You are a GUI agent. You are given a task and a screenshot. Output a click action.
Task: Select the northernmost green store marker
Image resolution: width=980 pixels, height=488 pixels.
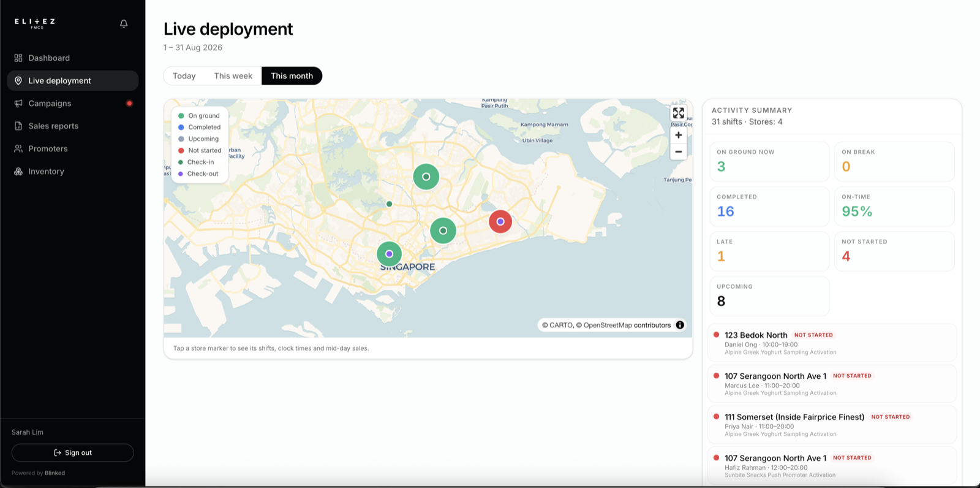tap(426, 177)
